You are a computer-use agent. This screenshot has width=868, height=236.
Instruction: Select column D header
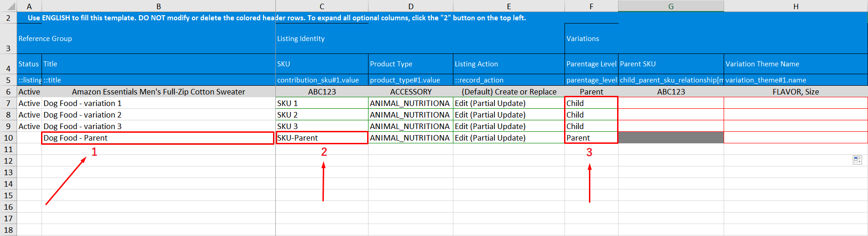point(411,6)
